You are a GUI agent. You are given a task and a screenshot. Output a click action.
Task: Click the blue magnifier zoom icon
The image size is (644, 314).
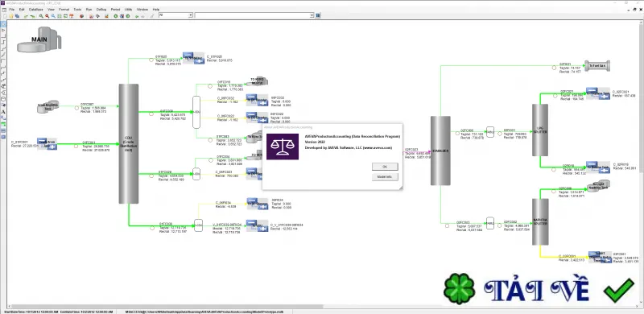pos(53,16)
